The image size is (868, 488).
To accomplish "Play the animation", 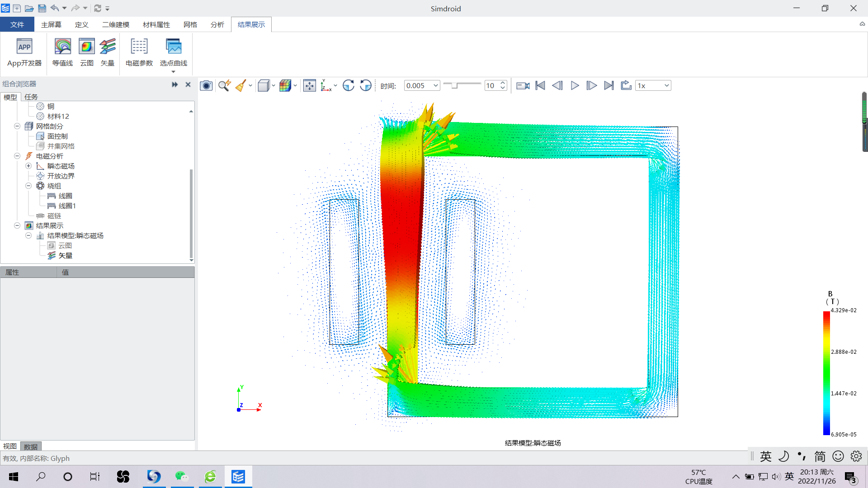I will click(x=575, y=86).
